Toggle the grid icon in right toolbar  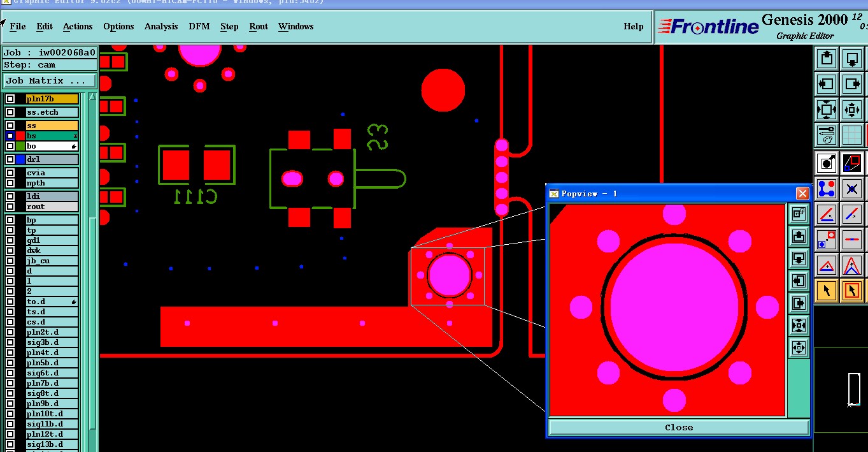click(x=852, y=135)
